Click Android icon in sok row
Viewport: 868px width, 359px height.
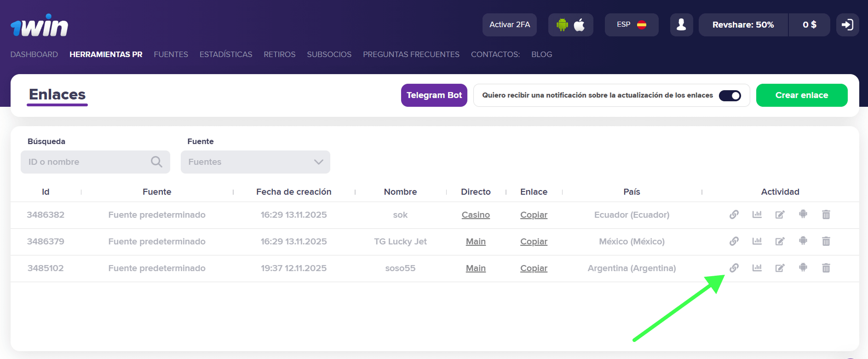click(803, 214)
